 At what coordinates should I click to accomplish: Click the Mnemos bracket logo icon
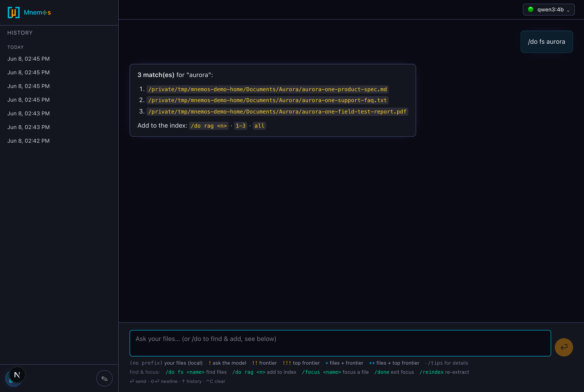point(13,12)
